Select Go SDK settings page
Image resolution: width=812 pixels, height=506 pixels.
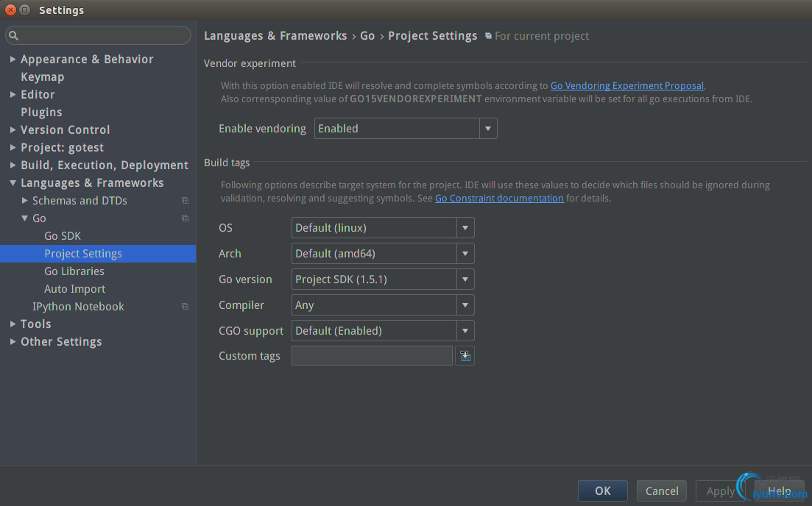[63, 236]
